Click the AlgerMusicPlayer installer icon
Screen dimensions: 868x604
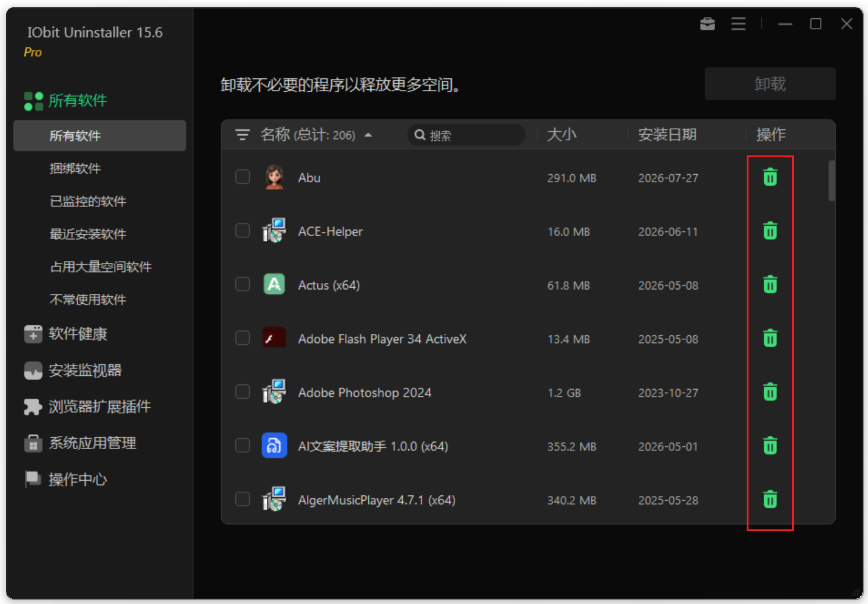(274, 499)
